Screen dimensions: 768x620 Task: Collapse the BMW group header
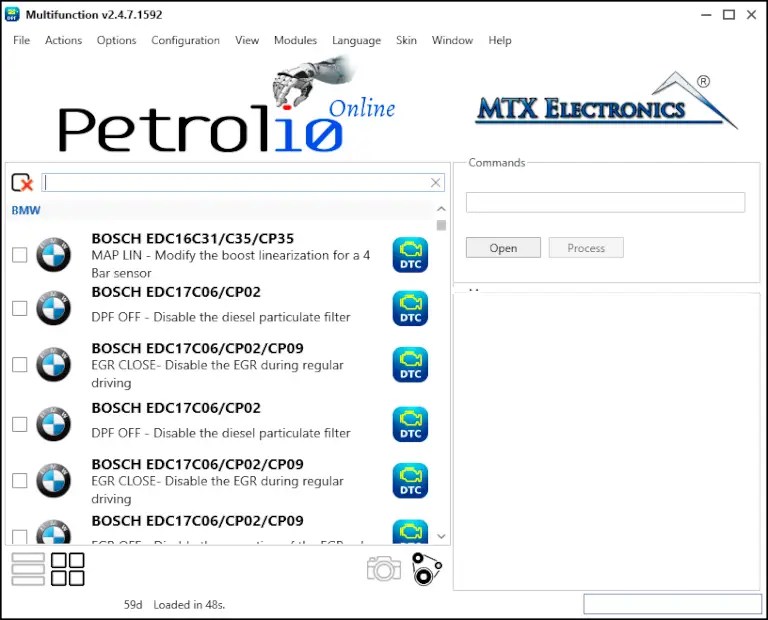26,210
